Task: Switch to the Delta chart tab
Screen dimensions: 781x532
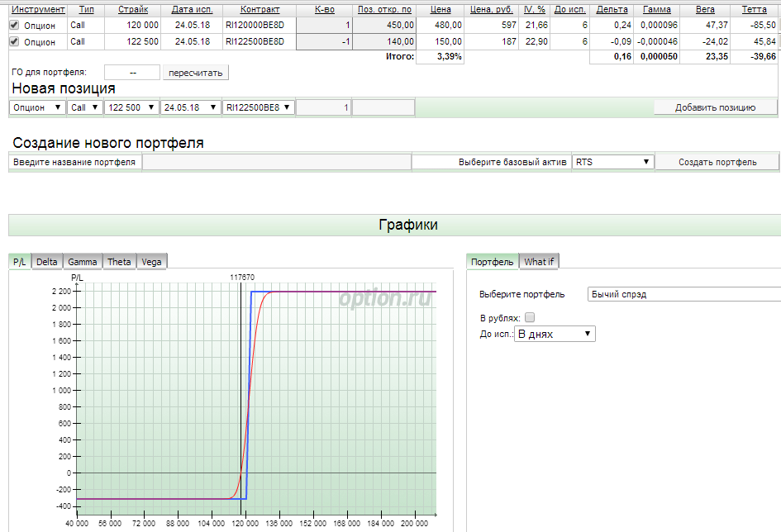Action: click(x=47, y=262)
